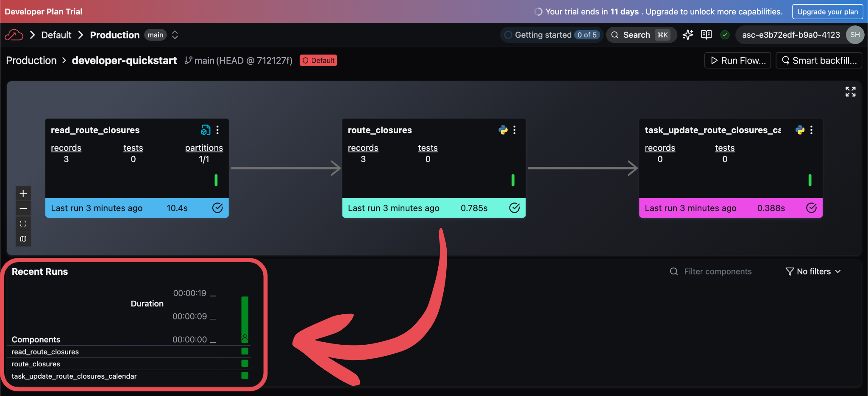
Task: Click the 10.4s run duration value
Action: click(x=177, y=208)
